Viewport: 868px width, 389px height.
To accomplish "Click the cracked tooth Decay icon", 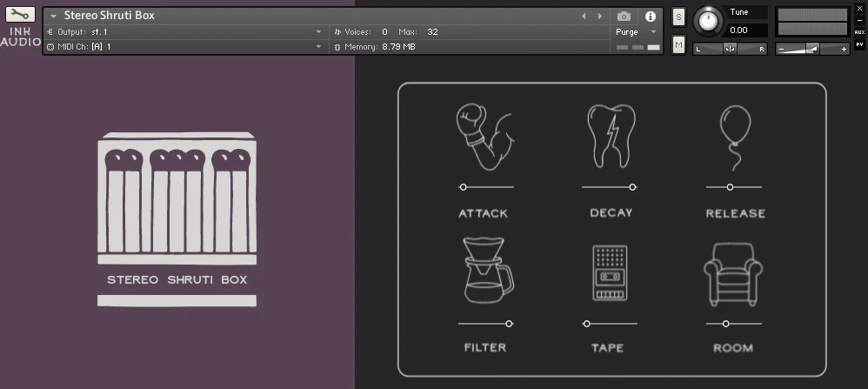I will [611, 136].
